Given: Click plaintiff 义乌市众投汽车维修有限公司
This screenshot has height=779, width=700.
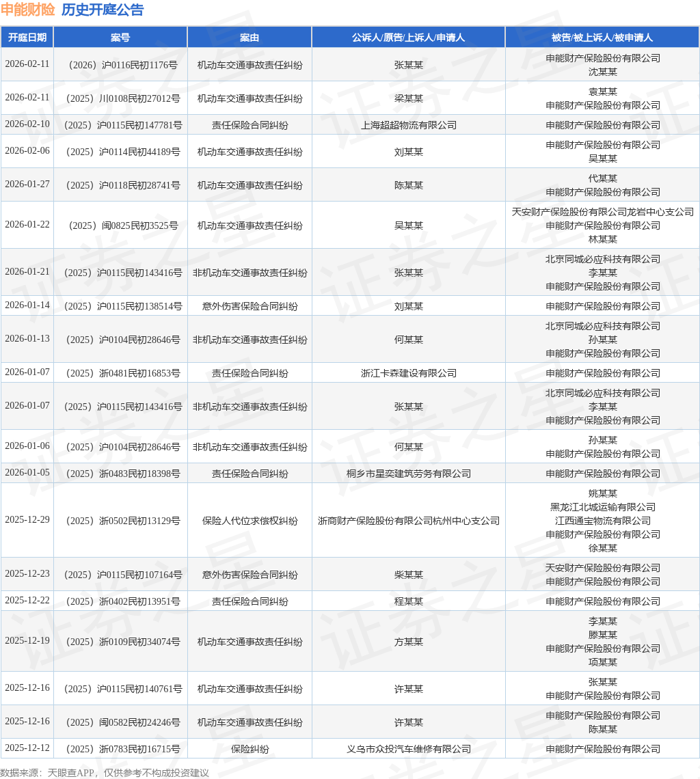Looking at the screenshot, I should (409, 749).
